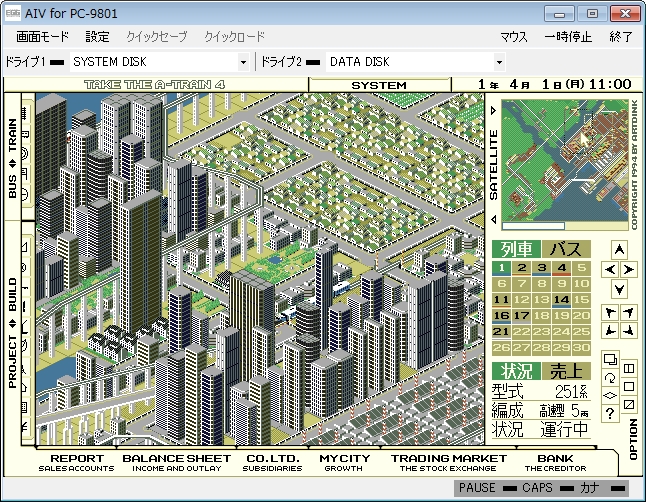Open the BANK creditor screen
Image resolution: width=646 pixels, height=502 pixels.
point(555,462)
